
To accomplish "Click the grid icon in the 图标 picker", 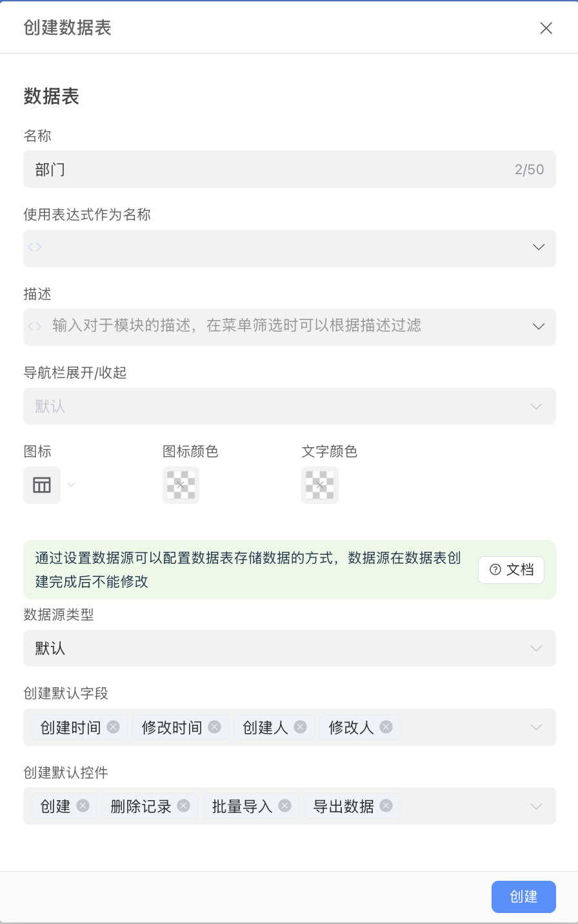I will pos(41,485).
